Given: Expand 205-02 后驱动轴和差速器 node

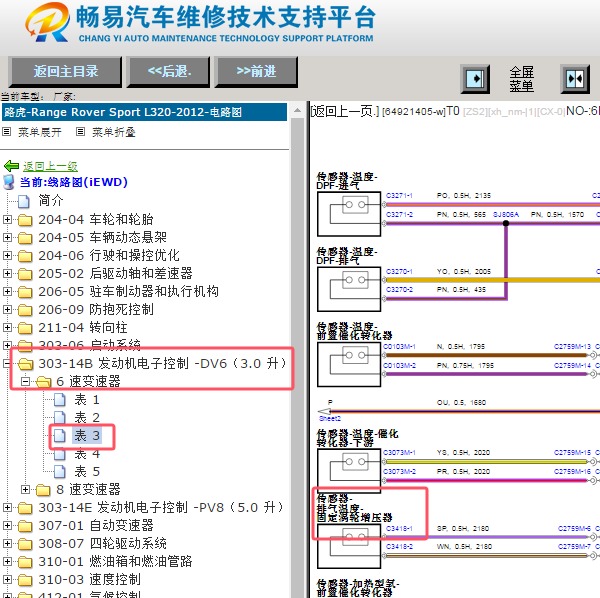Looking at the screenshot, I should [7, 273].
